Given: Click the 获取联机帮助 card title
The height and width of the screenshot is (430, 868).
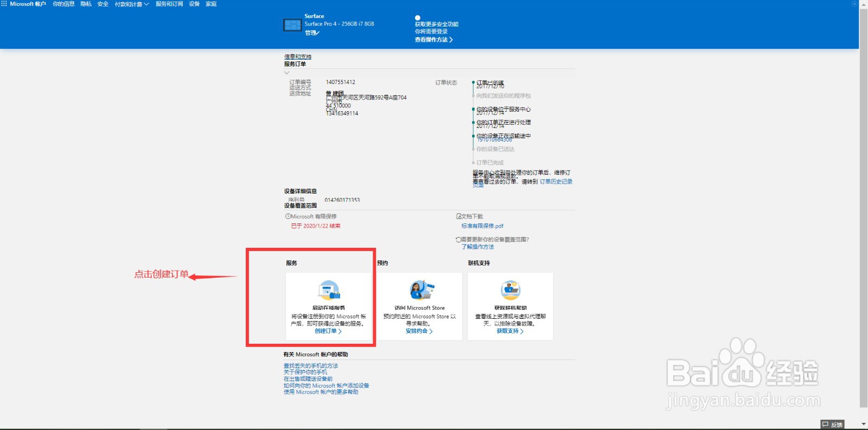Looking at the screenshot, I should coord(510,308).
